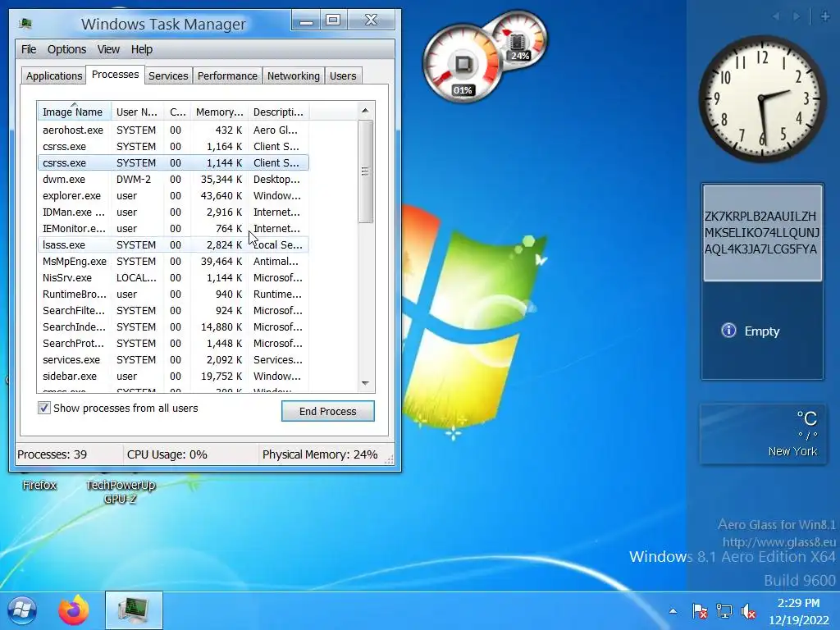Viewport: 840px width, 630px height.
Task: Select the Processes tab
Action: [x=115, y=75]
